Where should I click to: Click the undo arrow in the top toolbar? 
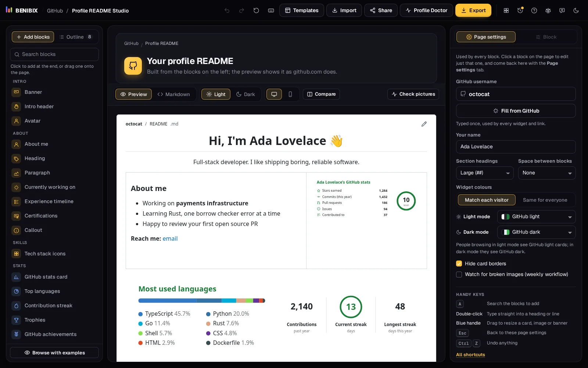[227, 11]
